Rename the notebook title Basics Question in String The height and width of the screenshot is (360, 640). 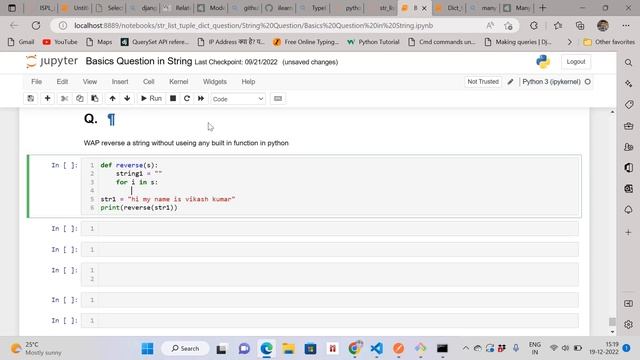tap(139, 61)
